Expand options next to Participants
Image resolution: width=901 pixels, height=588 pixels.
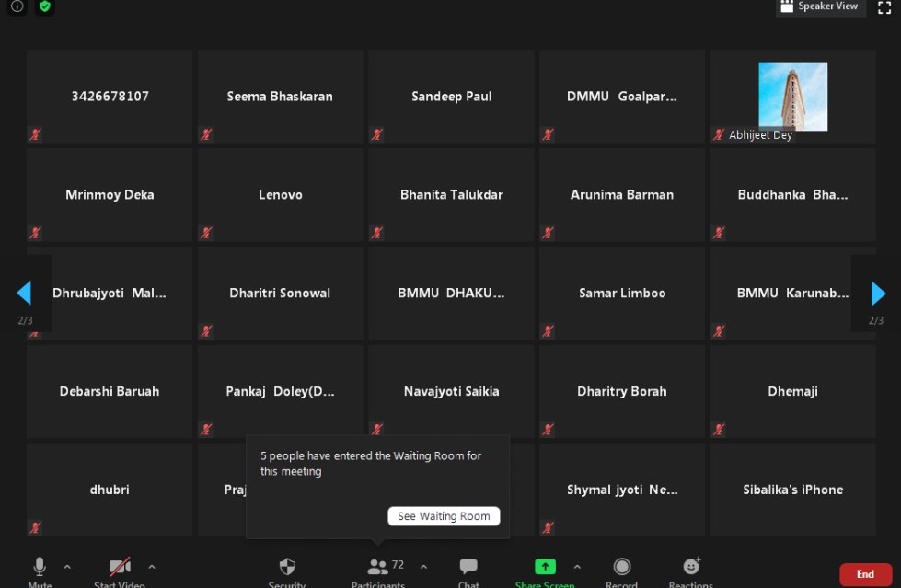tap(423, 567)
